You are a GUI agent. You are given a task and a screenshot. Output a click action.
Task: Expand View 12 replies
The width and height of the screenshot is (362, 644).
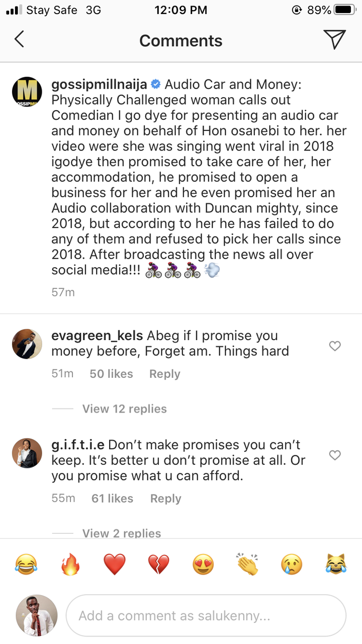pyautogui.click(x=124, y=409)
